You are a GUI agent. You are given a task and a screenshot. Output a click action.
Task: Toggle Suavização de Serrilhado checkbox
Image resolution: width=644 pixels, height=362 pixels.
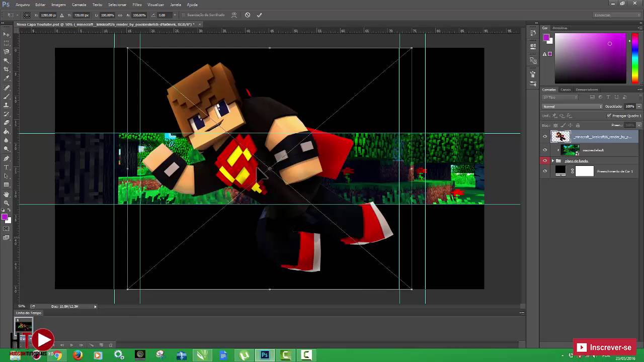(x=184, y=15)
